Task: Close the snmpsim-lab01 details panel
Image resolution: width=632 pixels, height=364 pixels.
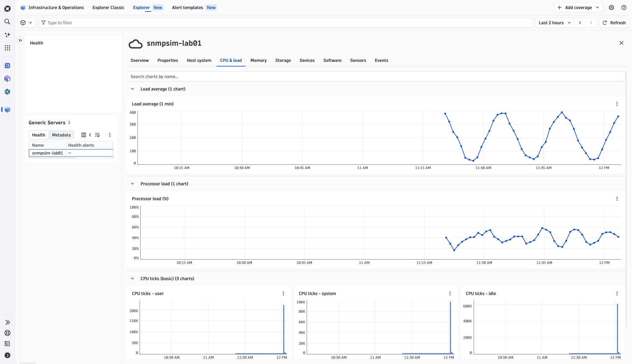Action: click(x=621, y=43)
